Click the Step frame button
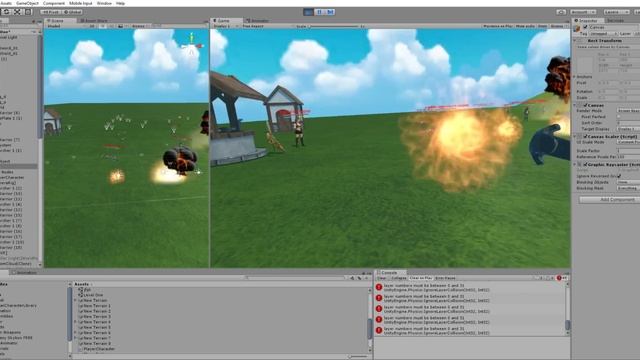This screenshot has width=640, height=360. tap(330, 12)
